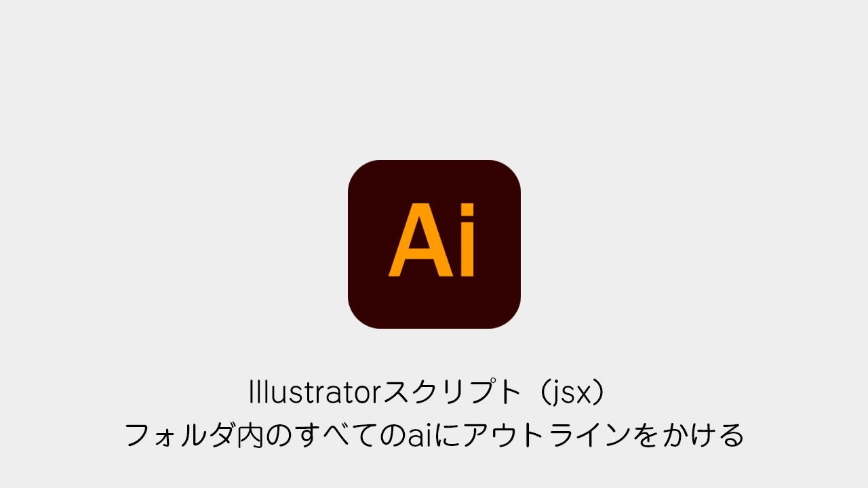The height and width of the screenshot is (488, 868).
Task: Select the (jsx) text in title
Action: (569, 394)
